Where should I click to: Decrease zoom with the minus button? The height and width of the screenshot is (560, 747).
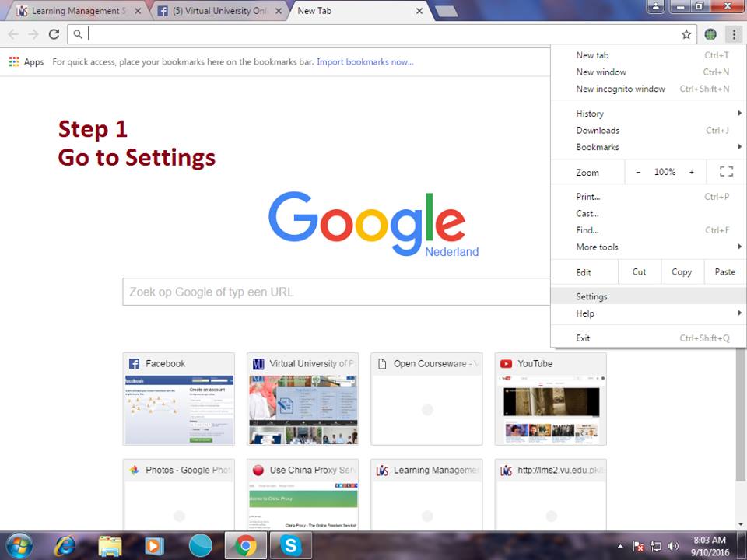coord(638,172)
